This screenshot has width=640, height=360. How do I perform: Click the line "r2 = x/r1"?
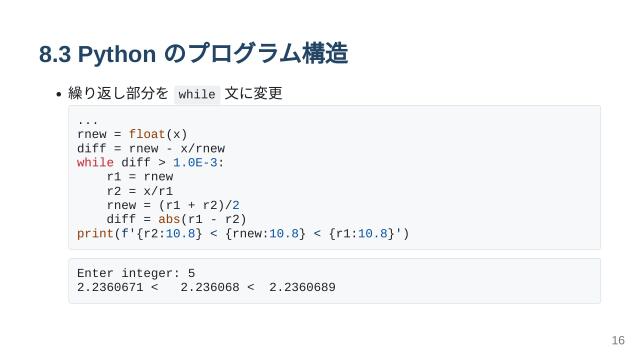pyautogui.click(x=140, y=191)
